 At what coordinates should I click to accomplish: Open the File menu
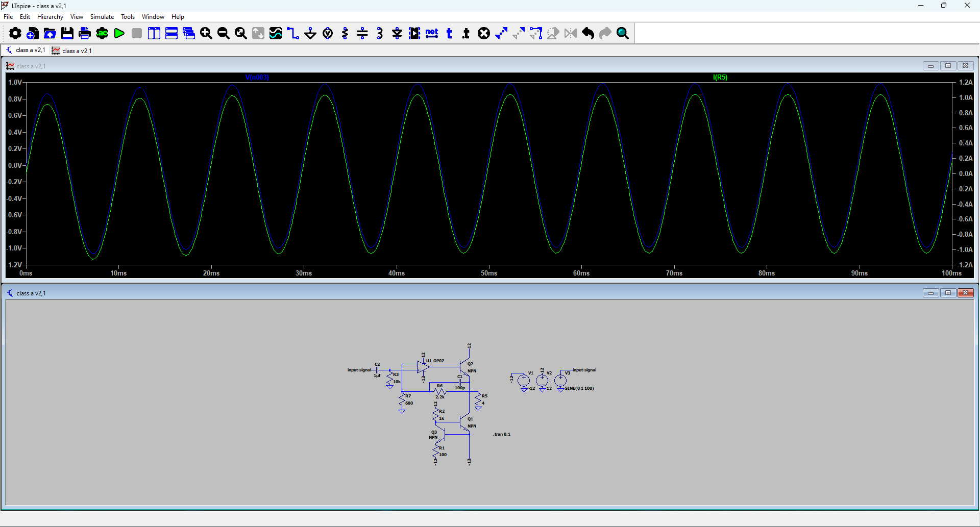8,17
